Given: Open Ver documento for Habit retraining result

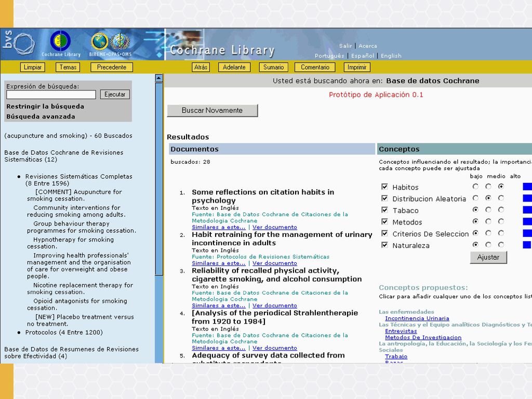Looking at the screenshot, I should pyautogui.click(x=275, y=263).
